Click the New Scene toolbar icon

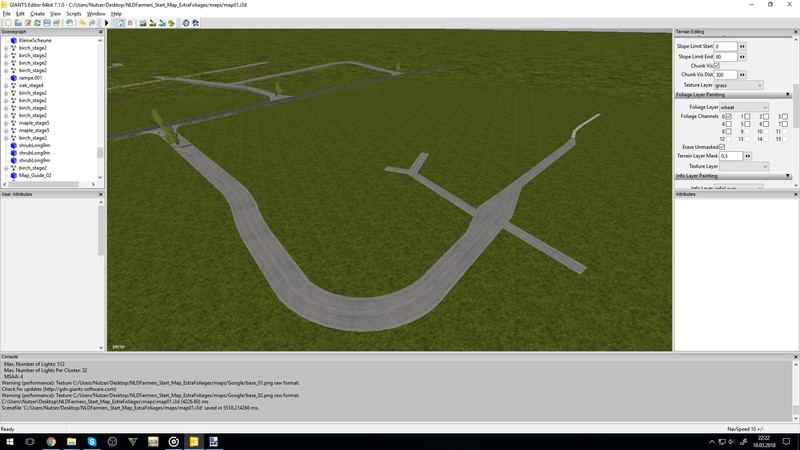pos(9,23)
